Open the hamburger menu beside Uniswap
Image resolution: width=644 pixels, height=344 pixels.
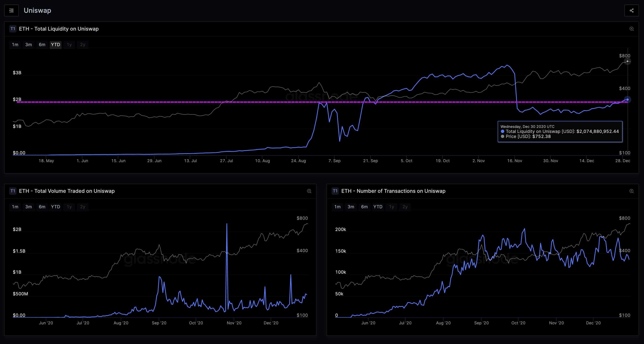point(11,11)
